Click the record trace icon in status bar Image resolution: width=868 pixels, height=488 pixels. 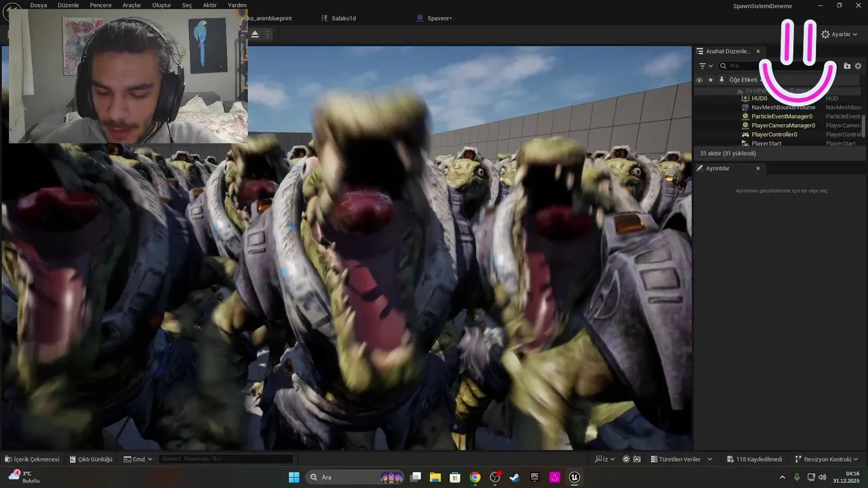click(x=626, y=459)
